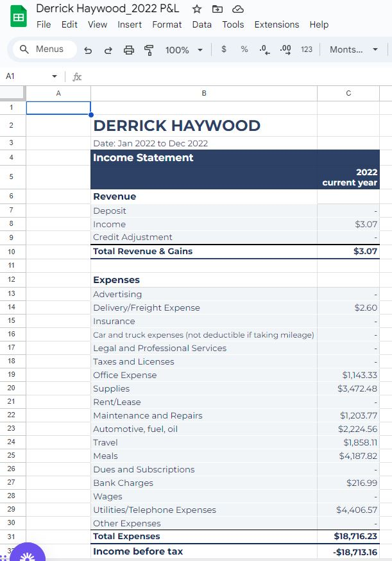Select the Delivery/Freight Expense $2.60 cell
This screenshot has height=561, width=392.
click(x=348, y=307)
